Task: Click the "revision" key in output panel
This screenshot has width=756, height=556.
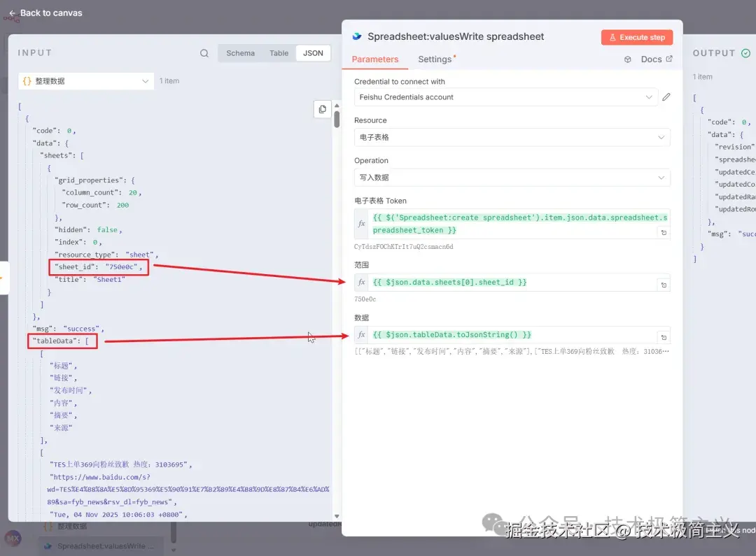Action: [x=734, y=147]
